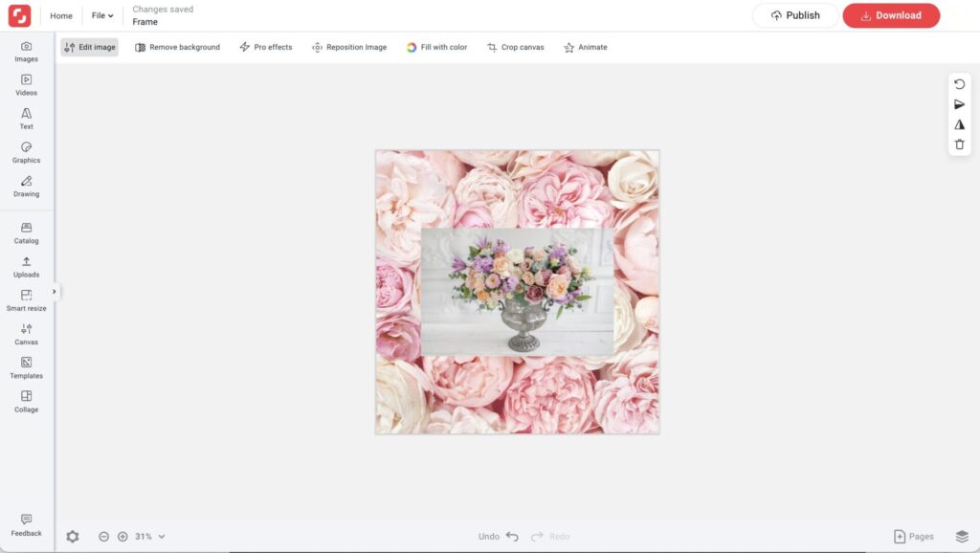Viewport: 980px width, 553px height.
Task: Delete the selected image
Action: [960, 144]
